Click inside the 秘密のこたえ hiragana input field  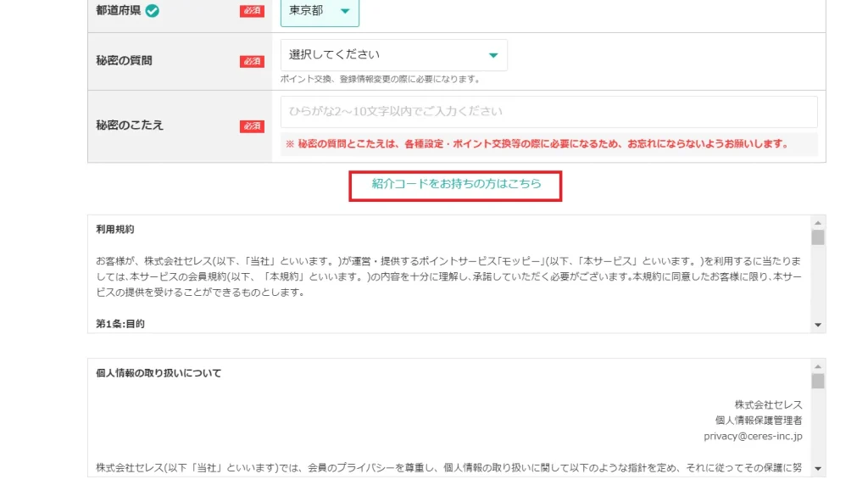(x=548, y=111)
